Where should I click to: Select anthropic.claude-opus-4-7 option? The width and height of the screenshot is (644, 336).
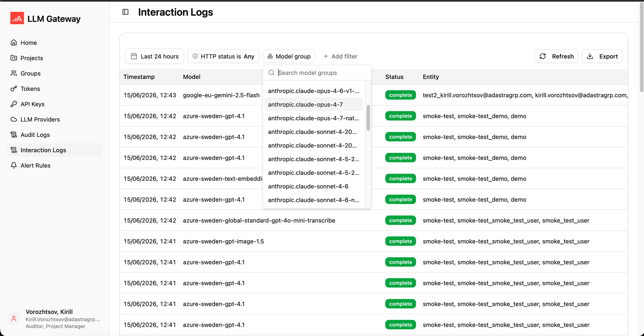pos(314,104)
